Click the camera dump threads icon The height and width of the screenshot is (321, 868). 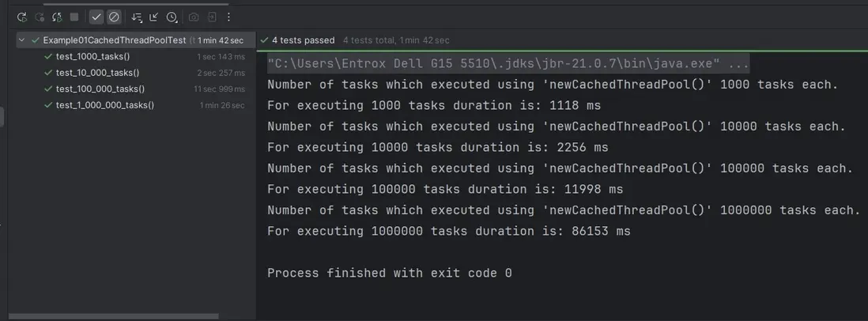[x=194, y=17]
